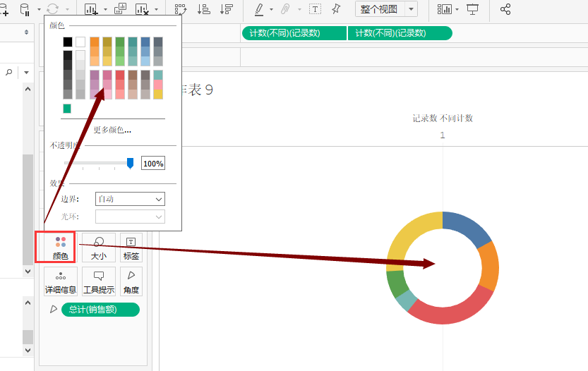The width and height of the screenshot is (588, 371).
Task: Click the group members paperclip icon
Action: click(285, 9)
